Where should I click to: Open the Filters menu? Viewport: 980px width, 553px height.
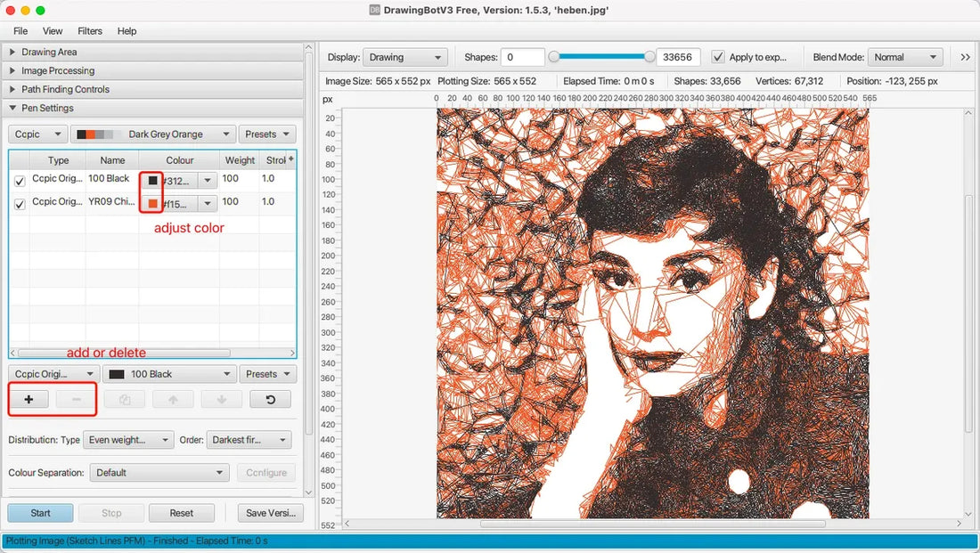89,30
